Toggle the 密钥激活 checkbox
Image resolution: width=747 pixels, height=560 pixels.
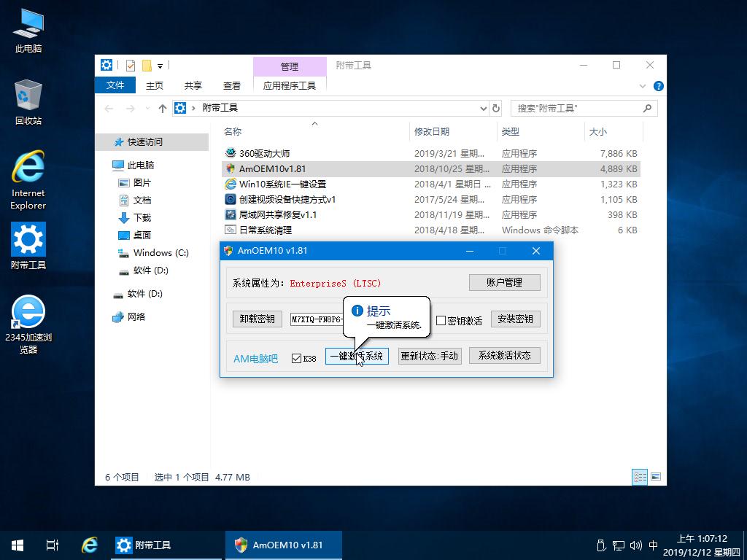tap(441, 321)
